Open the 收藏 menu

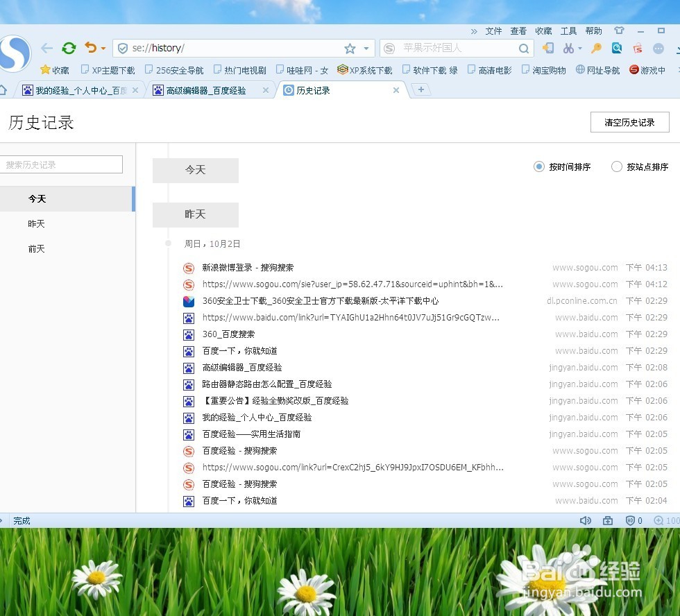pyautogui.click(x=543, y=31)
